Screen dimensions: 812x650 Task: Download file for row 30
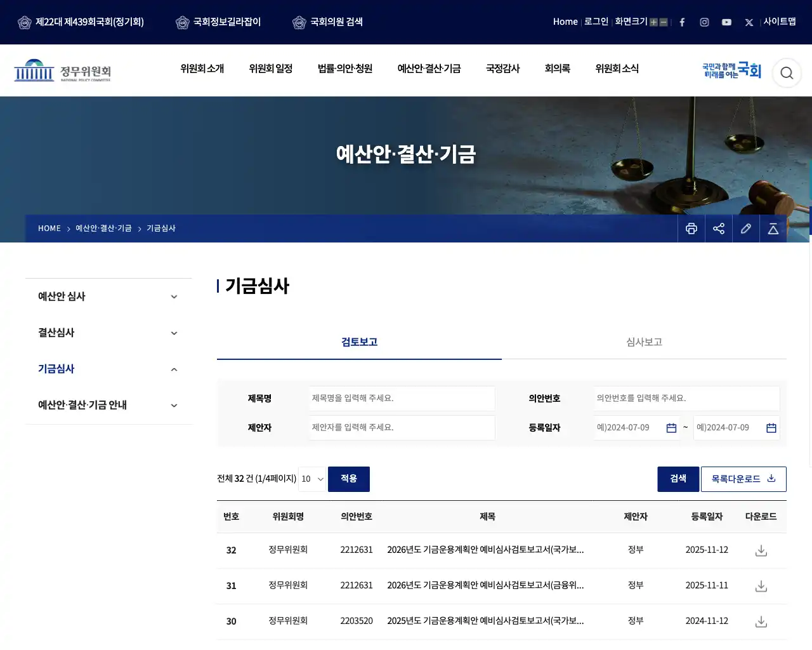click(761, 621)
